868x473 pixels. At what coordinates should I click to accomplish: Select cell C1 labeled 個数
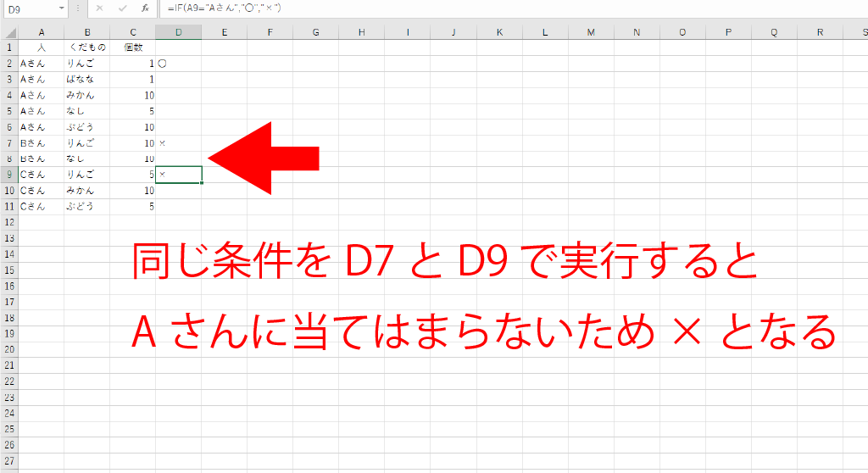coord(133,47)
